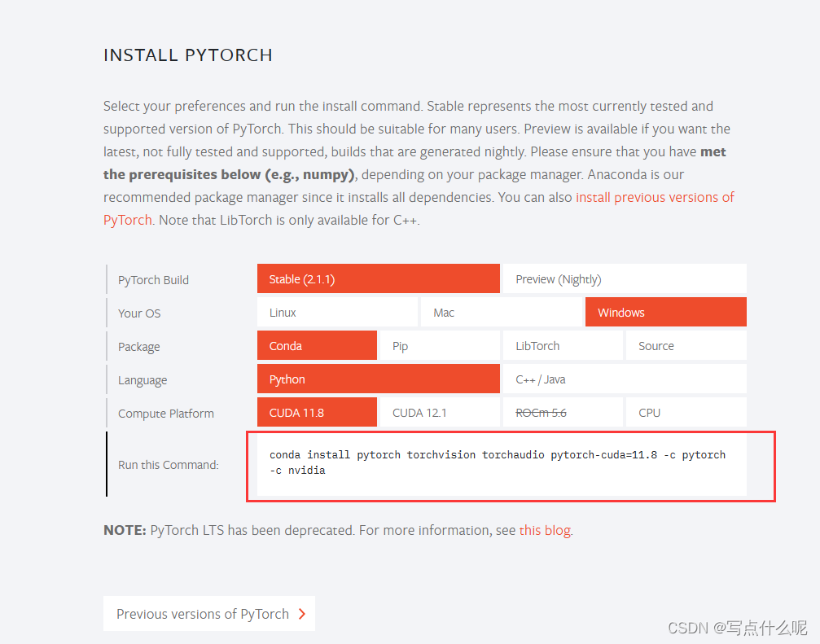Select the LibTorch package option
The height and width of the screenshot is (644, 820).
coord(563,345)
